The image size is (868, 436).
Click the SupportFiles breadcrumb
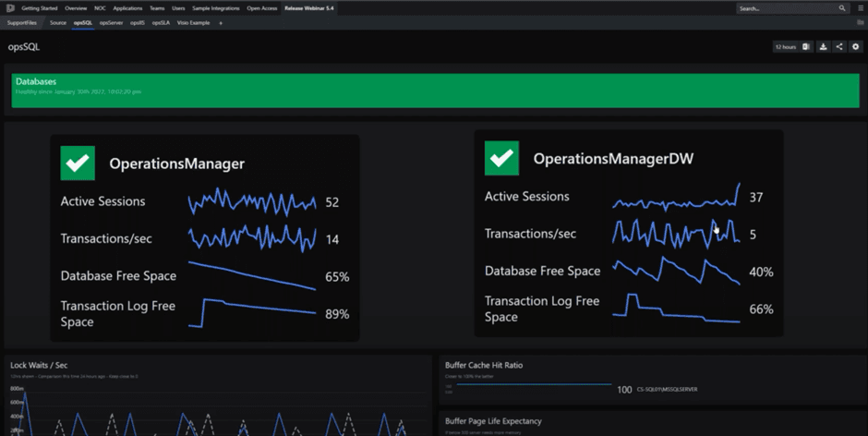[21, 23]
